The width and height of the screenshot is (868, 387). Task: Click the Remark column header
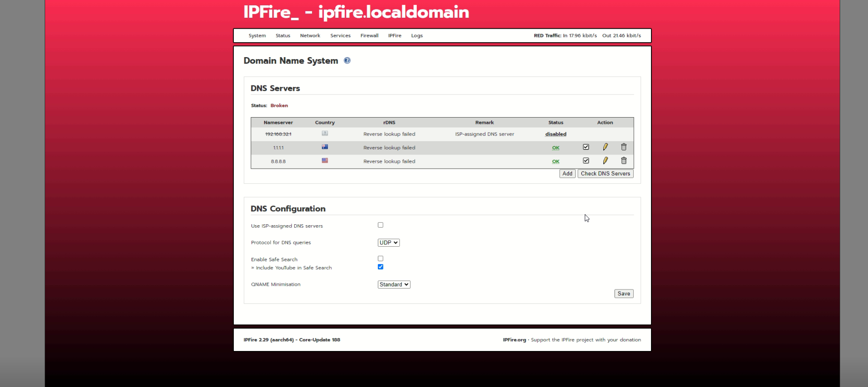pos(484,122)
